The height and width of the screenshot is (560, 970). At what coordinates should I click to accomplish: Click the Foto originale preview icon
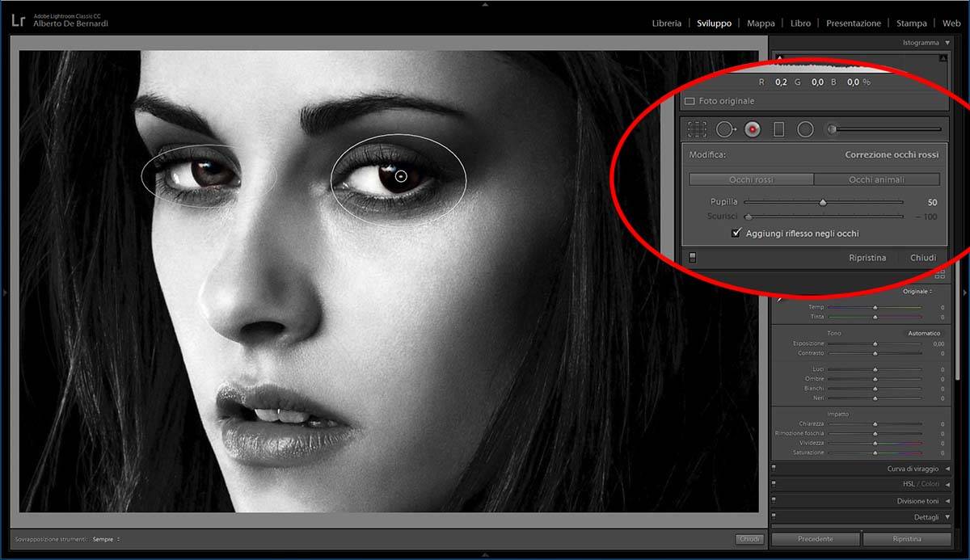coord(690,102)
